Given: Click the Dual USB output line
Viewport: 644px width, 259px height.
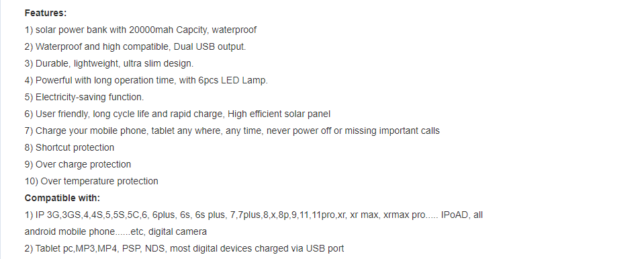Looking at the screenshot, I should [135, 46].
